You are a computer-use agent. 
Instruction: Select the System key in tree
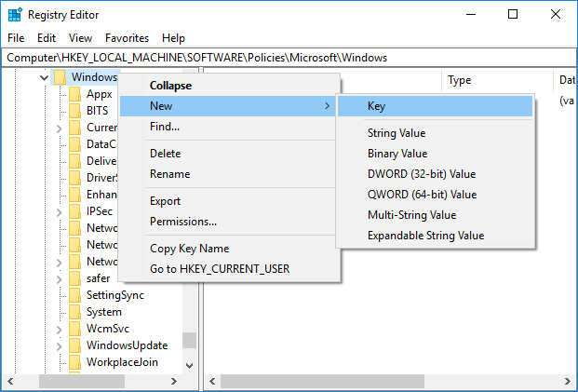coord(103,312)
